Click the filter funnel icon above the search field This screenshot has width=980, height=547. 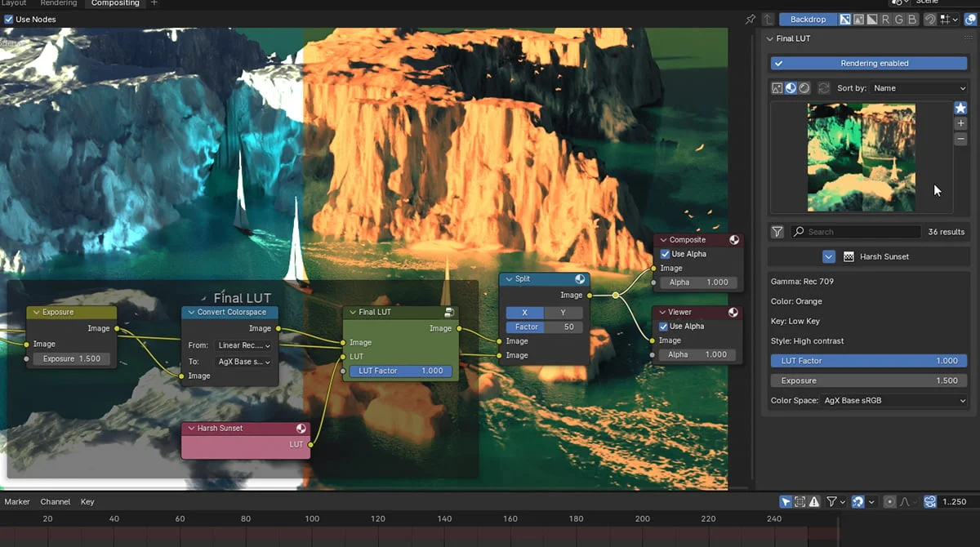pyautogui.click(x=777, y=231)
